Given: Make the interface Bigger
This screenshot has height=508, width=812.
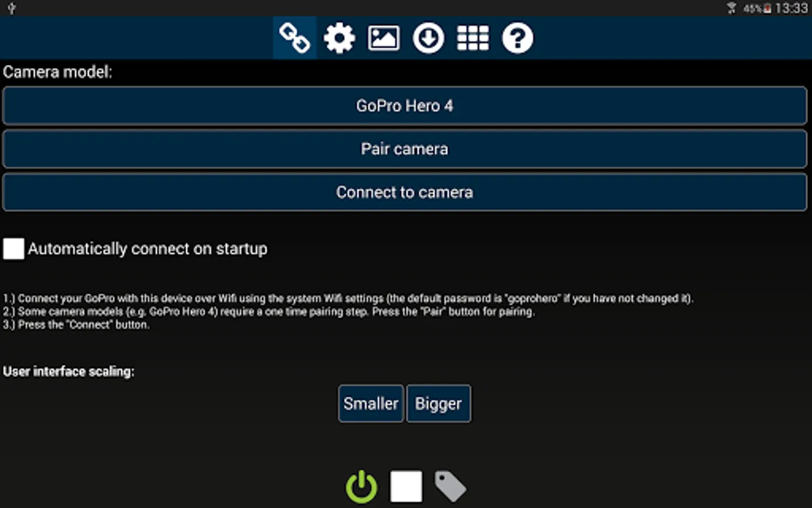Looking at the screenshot, I should (439, 404).
